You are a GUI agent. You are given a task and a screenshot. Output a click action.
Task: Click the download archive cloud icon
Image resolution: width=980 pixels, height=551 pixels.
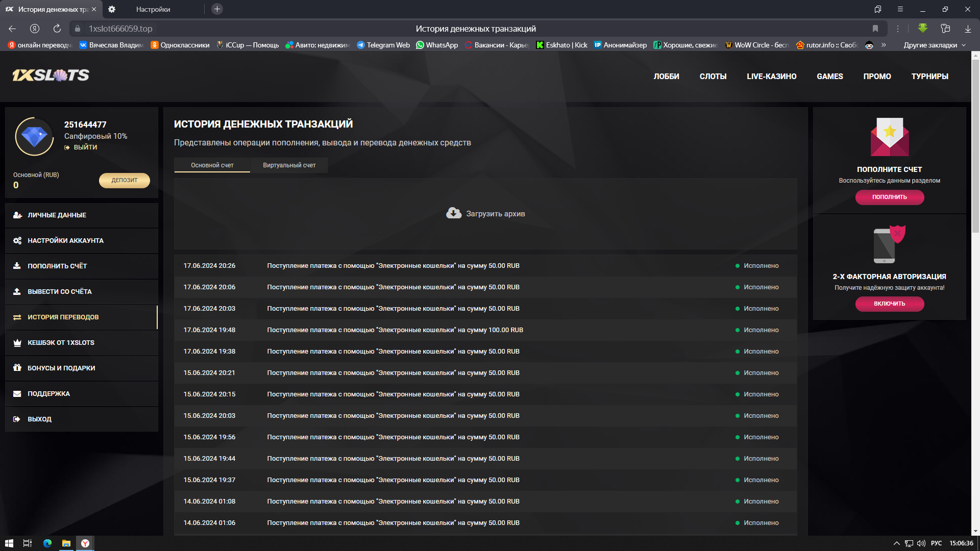[x=453, y=213]
